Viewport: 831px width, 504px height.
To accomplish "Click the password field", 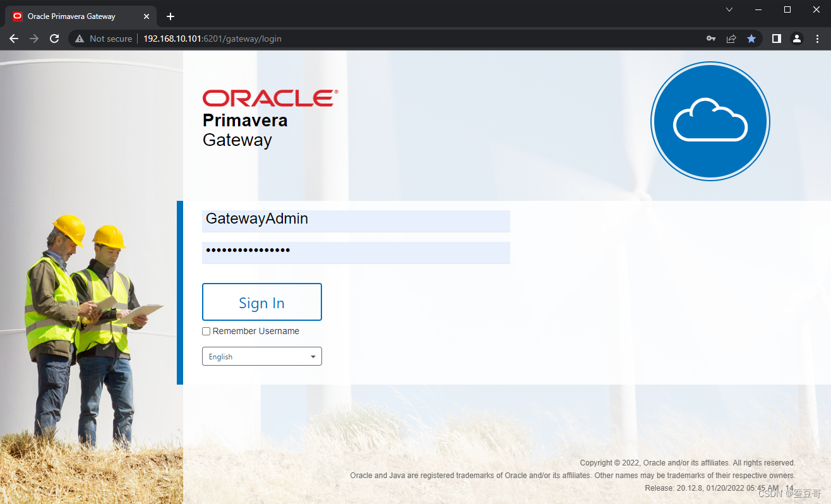I will point(356,253).
